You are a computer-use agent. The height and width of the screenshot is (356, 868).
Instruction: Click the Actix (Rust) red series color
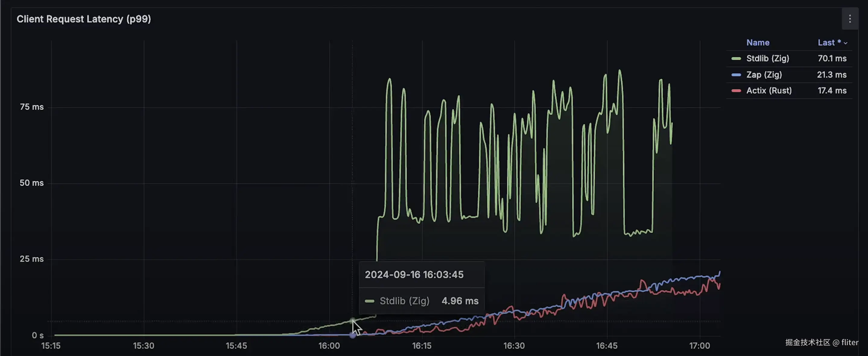click(736, 91)
